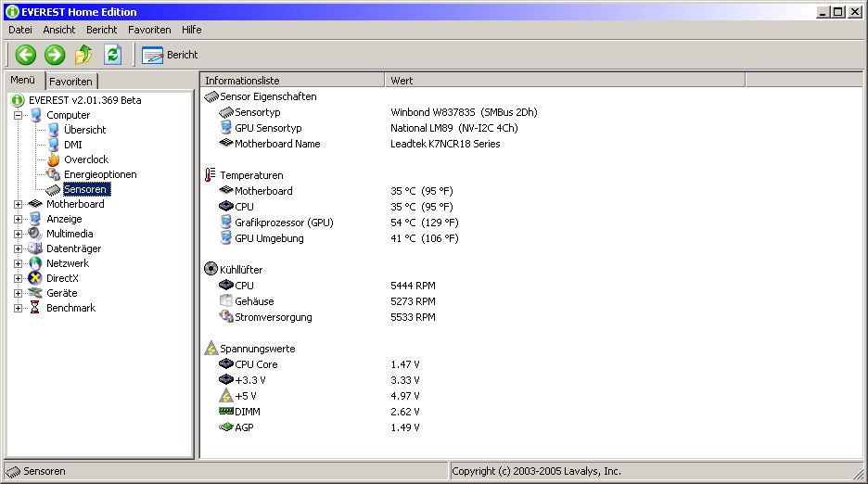
Task: Expand the Motherboard tree node
Action: tap(19, 204)
